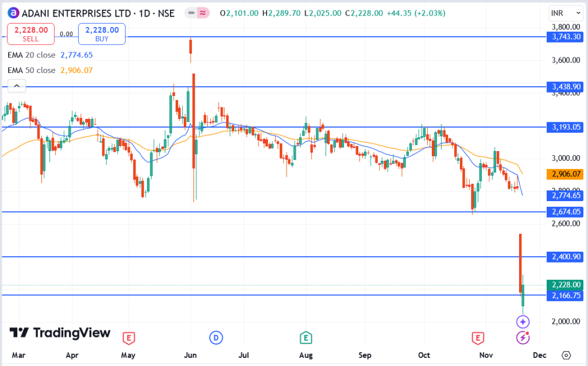The image size is (588, 366).
Task: Select the 2,674.05 horizontal line label
Action: pyautogui.click(x=565, y=211)
